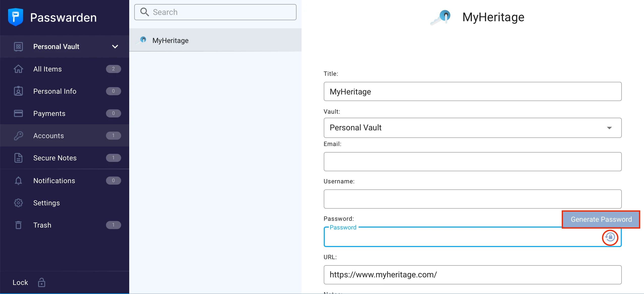Viewport: 644px width, 294px height.
Task: Click the Trash bin icon
Action: pos(18,225)
